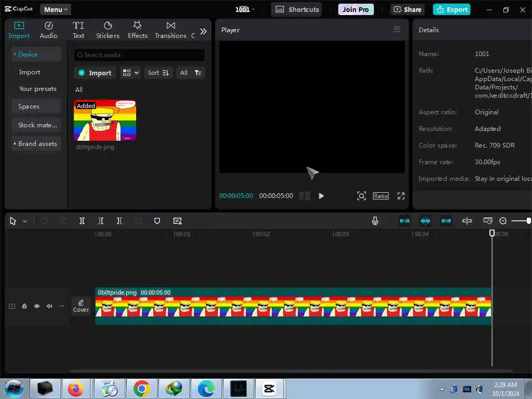Select the 0b0tpride.png media thumbnail
Viewport: 532px width, 399px height.
pyautogui.click(x=105, y=120)
